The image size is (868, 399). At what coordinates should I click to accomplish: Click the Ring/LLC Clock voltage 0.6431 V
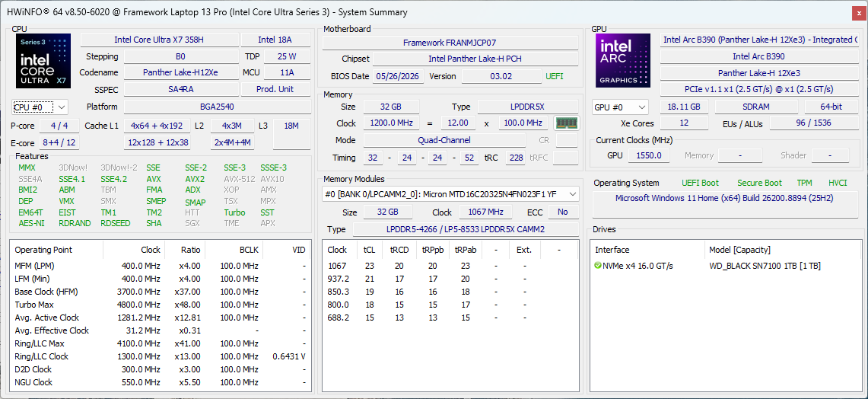pyautogui.click(x=289, y=356)
